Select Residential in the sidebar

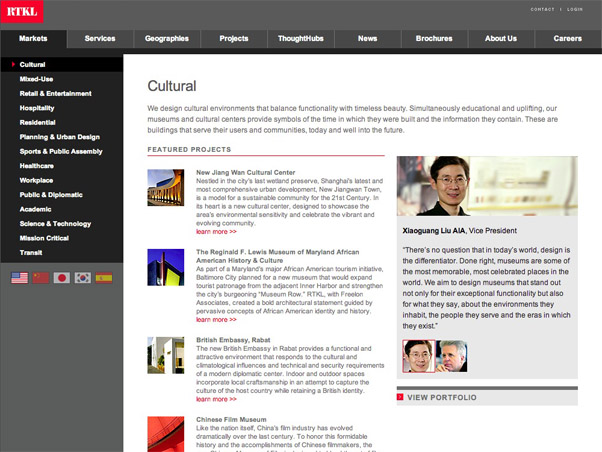[38, 123]
